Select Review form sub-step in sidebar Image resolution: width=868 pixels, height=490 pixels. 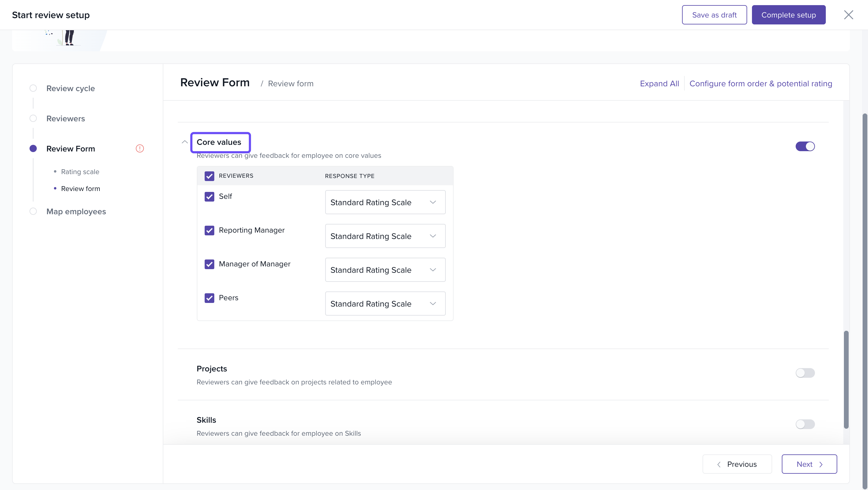pos(80,189)
